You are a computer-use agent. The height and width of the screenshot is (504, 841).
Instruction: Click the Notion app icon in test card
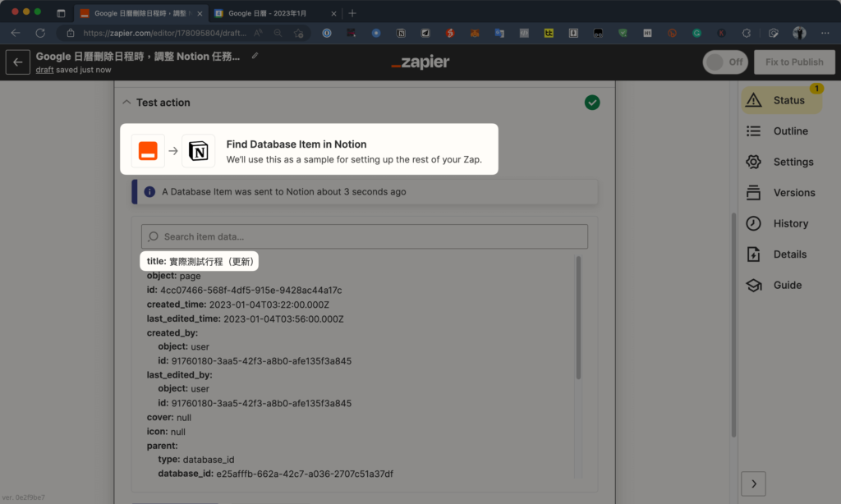pos(199,151)
